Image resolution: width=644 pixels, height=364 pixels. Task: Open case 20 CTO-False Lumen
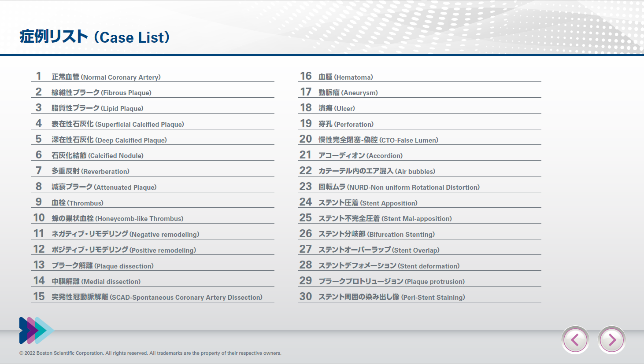point(378,140)
